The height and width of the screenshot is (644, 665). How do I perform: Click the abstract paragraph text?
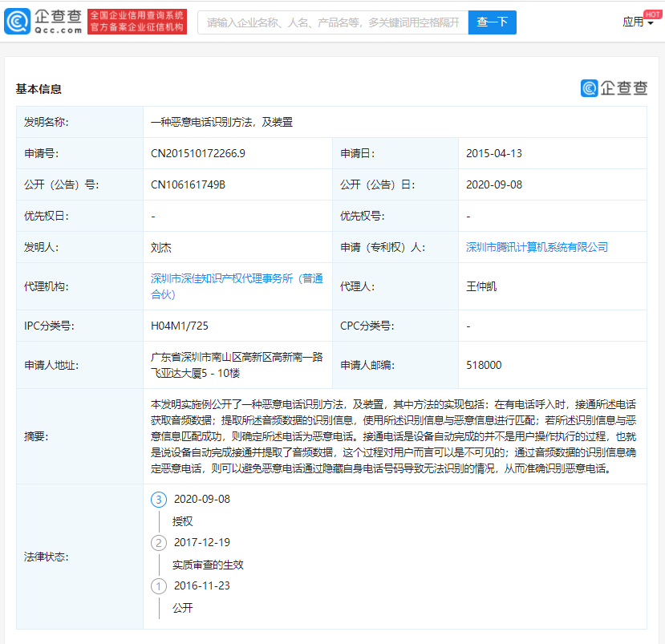pos(393,436)
